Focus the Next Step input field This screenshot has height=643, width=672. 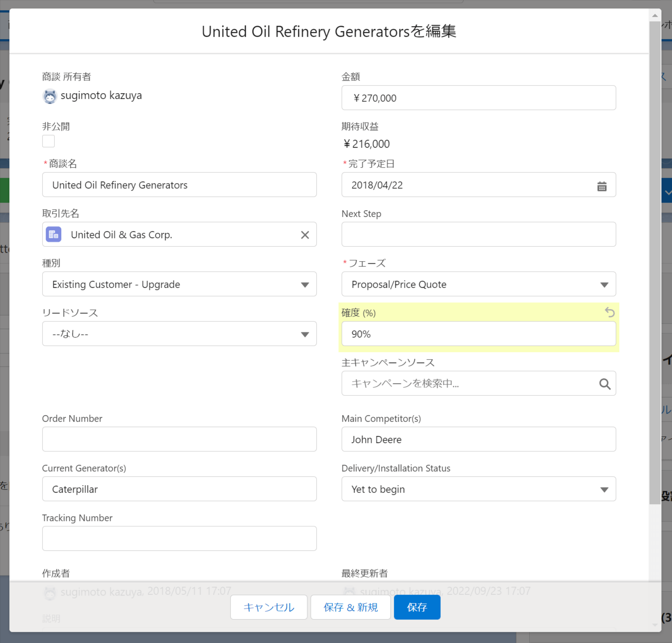tap(478, 235)
